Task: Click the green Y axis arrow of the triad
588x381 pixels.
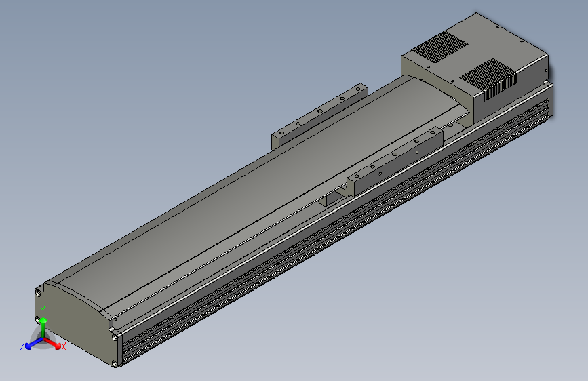Action: click(x=43, y=327)
